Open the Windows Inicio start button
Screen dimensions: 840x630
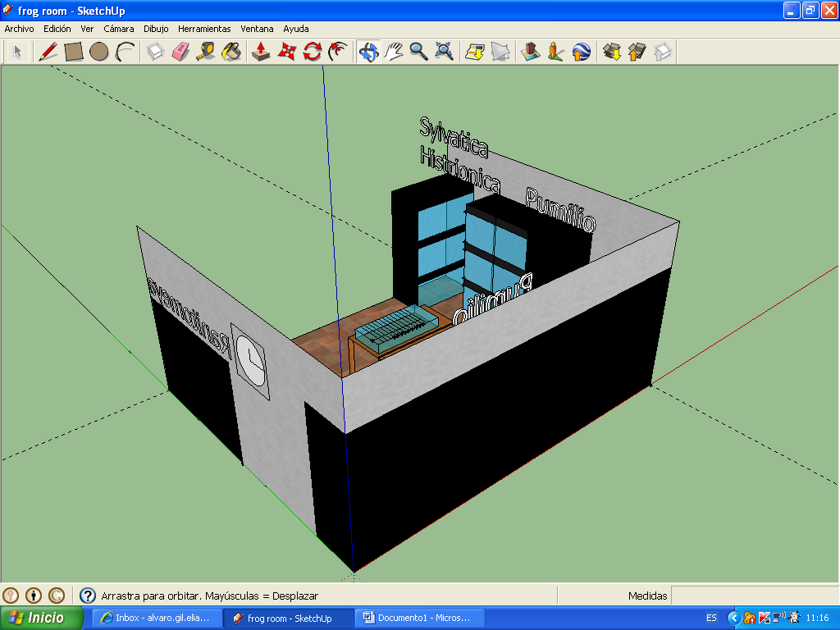coord(42,618)
